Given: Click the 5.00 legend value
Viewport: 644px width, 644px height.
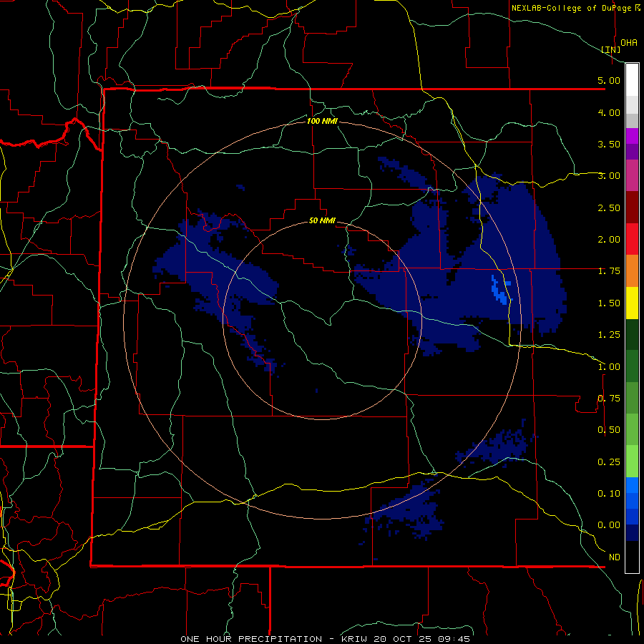Looking at the screenshot, I should (609, 80).
